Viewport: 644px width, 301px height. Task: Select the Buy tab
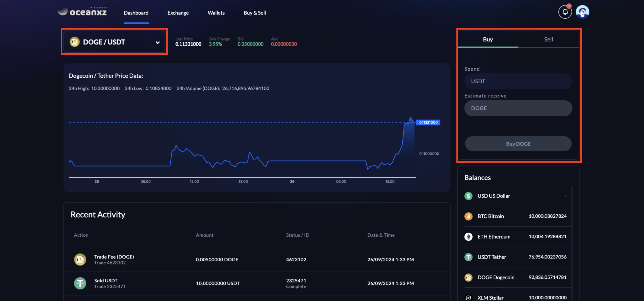[x=488, y=39]
